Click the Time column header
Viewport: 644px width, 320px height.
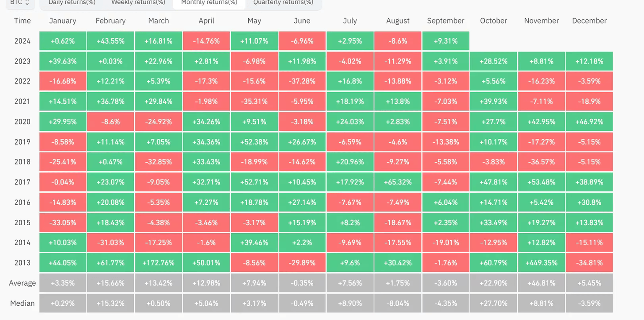[22, 21]
